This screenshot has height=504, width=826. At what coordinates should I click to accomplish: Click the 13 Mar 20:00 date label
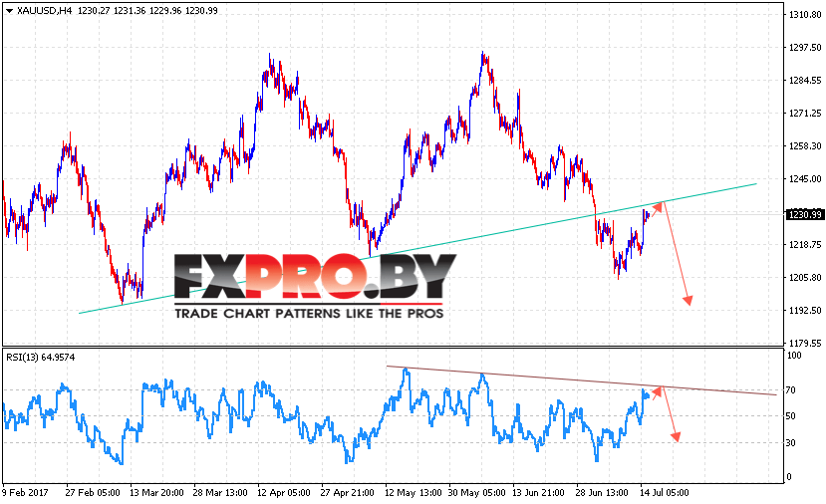tap(156, 493)
